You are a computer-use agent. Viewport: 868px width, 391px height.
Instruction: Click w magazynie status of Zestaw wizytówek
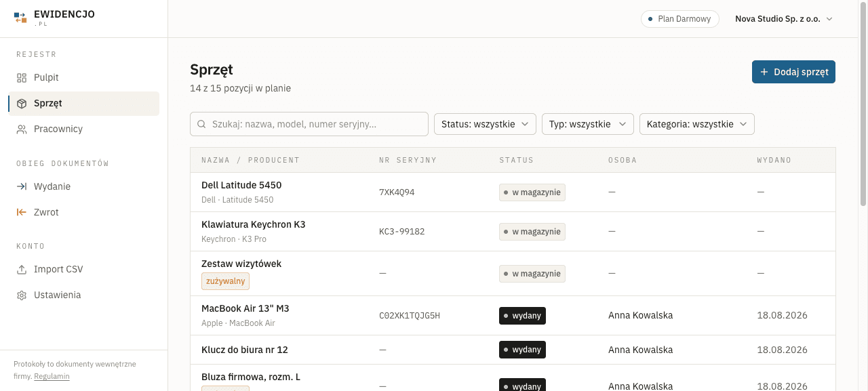532,274
